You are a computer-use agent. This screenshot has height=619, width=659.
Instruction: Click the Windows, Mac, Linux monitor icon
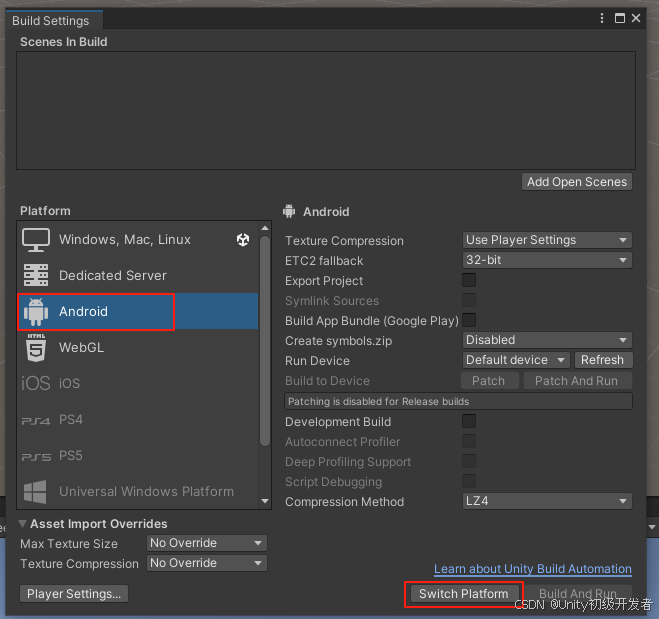(36, 240)
